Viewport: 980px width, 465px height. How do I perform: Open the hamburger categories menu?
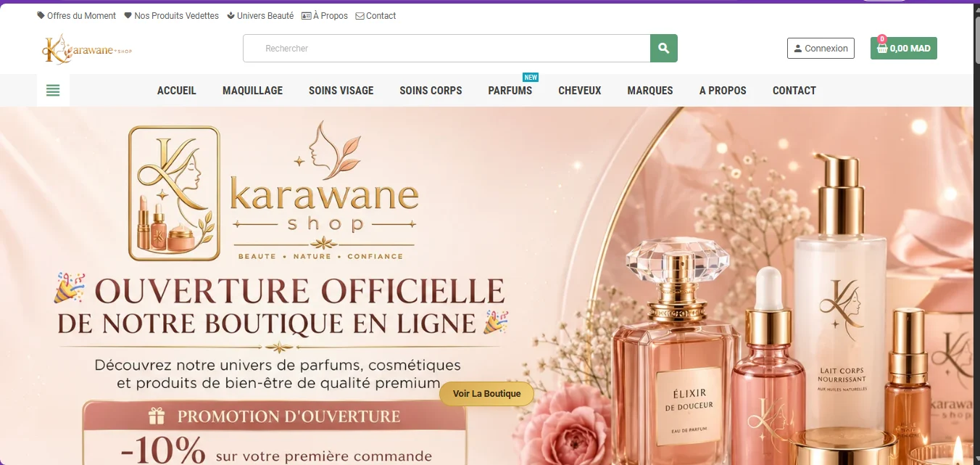coord(53,91)
